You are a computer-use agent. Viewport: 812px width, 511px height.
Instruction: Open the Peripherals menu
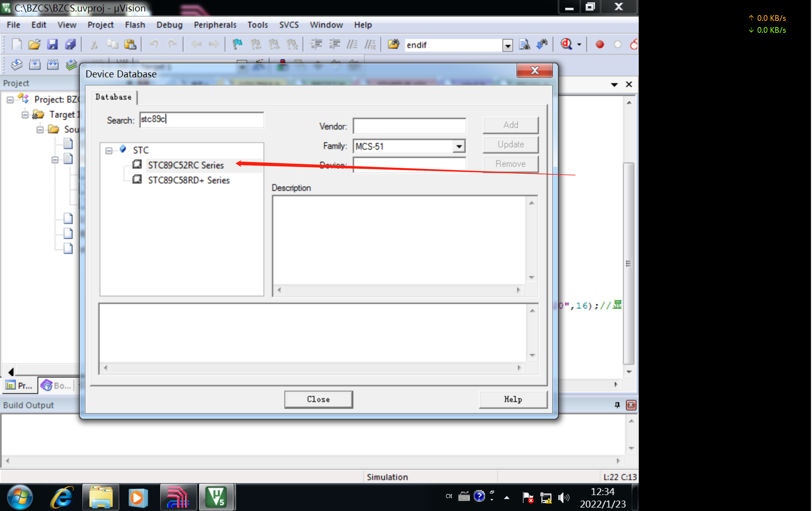215,25
